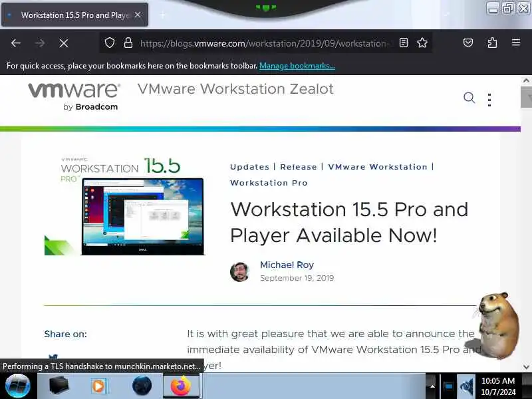The image size is (532, 399).
Task: Open the Firefox hamburger menu
Action: click(x=516, y=43)
